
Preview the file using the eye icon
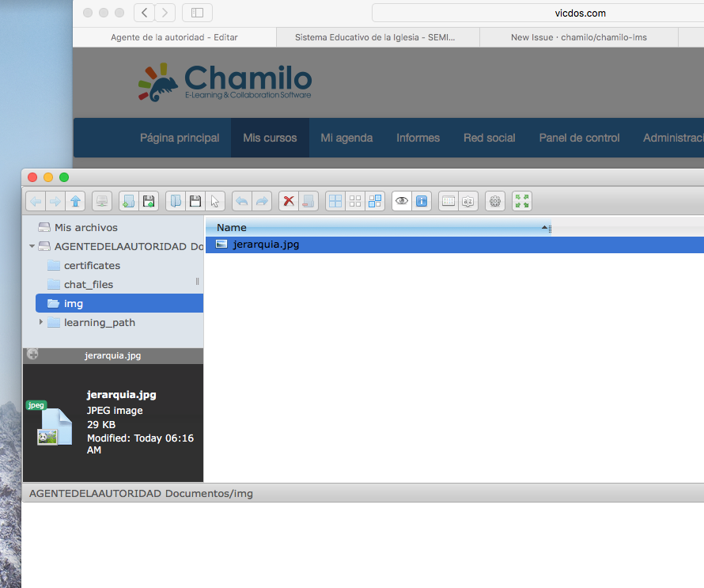coord(401,200)
